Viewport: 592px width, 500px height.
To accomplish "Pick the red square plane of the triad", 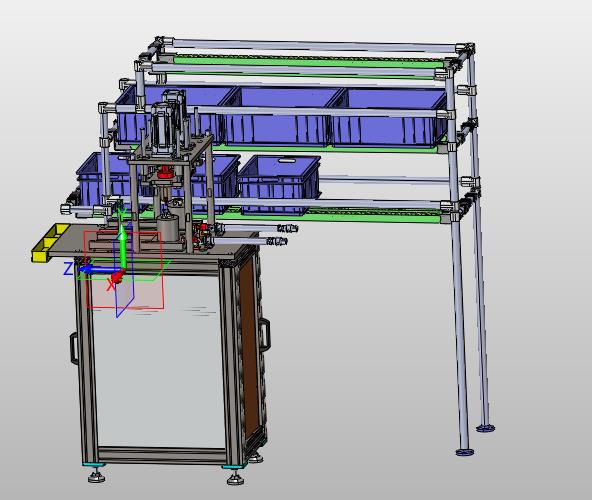I will click(125, 270).
